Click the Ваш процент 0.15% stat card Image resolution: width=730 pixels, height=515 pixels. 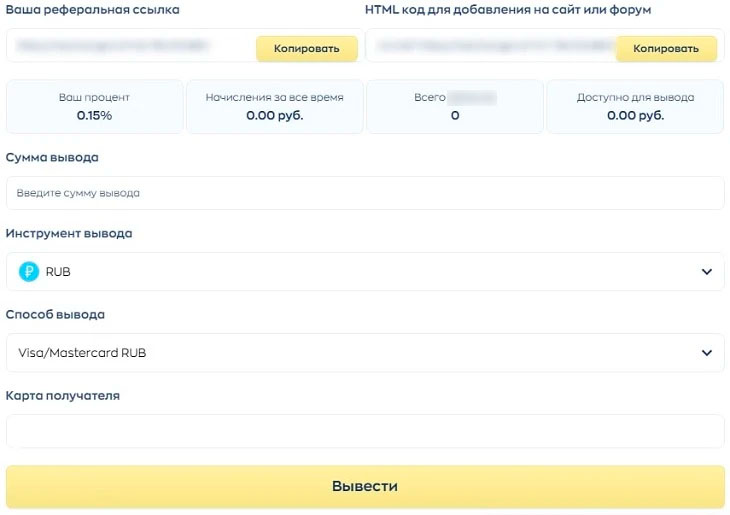[x=95, y=107]
